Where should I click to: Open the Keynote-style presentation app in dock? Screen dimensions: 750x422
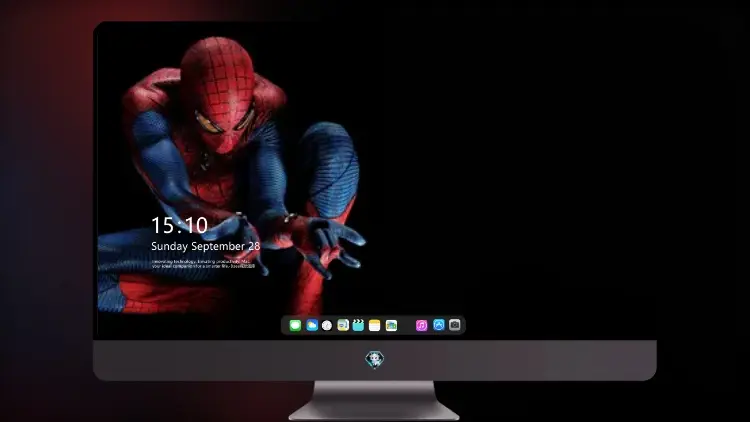click(343, 325)
